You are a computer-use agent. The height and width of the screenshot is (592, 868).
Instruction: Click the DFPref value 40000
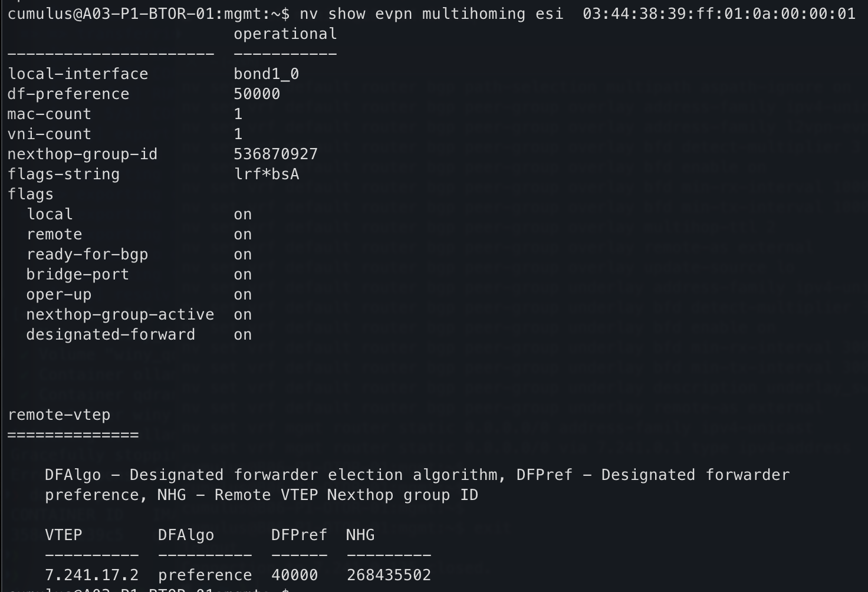coord(294,575)
